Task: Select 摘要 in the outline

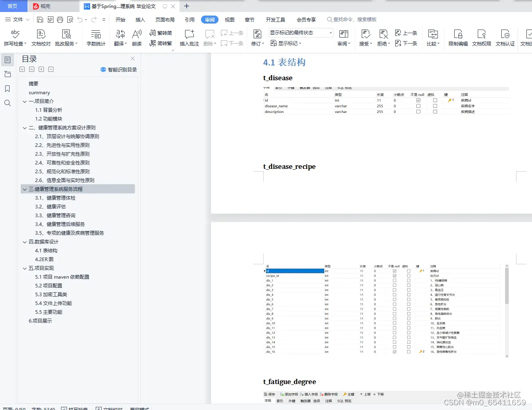Action: click(x=33, y=84)
